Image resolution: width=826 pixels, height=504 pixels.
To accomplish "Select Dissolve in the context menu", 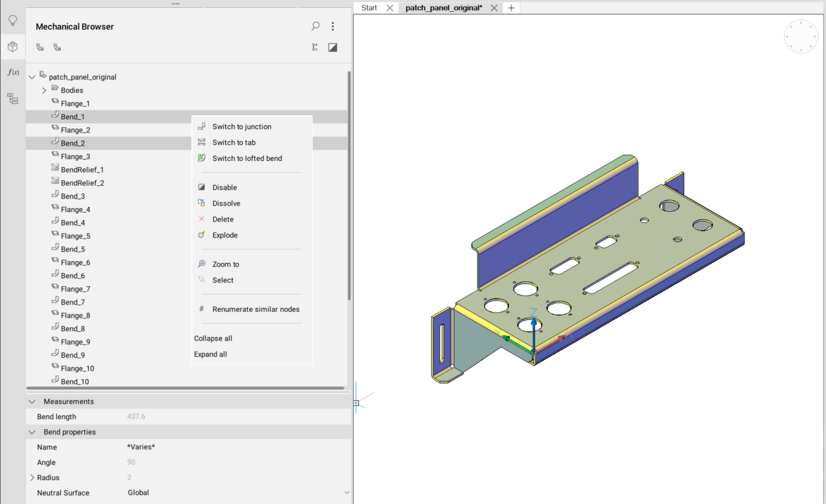I will tap(226, 203).
